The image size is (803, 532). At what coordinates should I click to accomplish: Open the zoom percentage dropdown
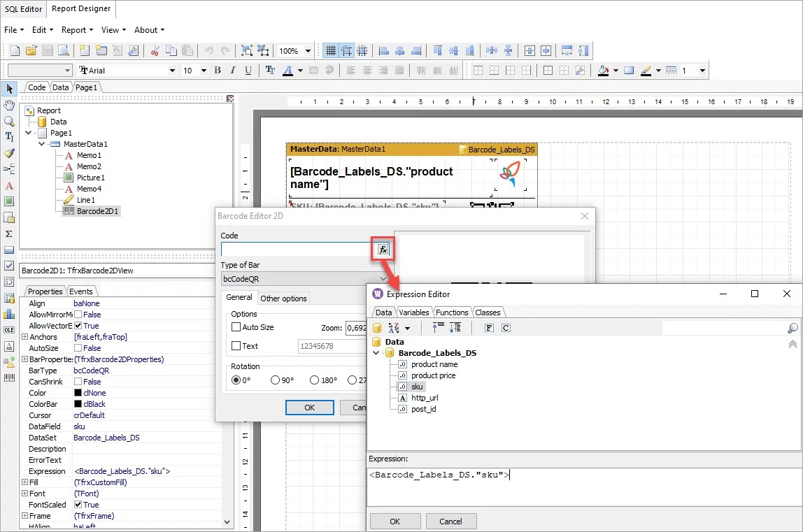tap(308, 51)
